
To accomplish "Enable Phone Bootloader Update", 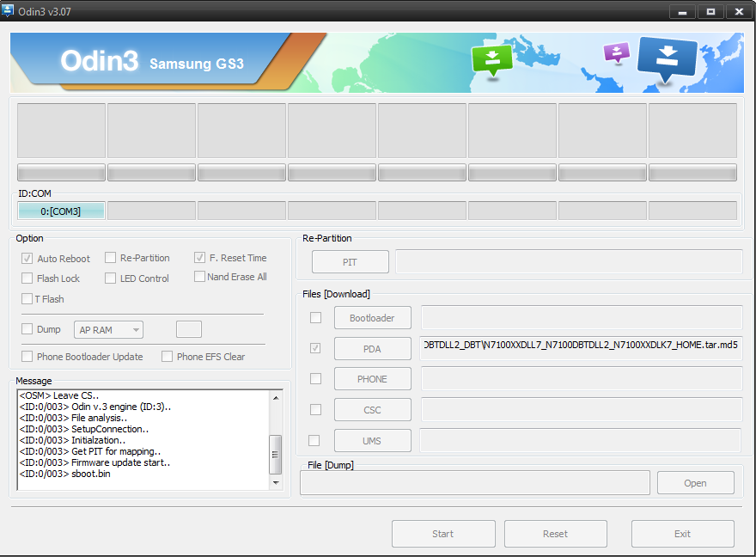I will tap(27, 357).
